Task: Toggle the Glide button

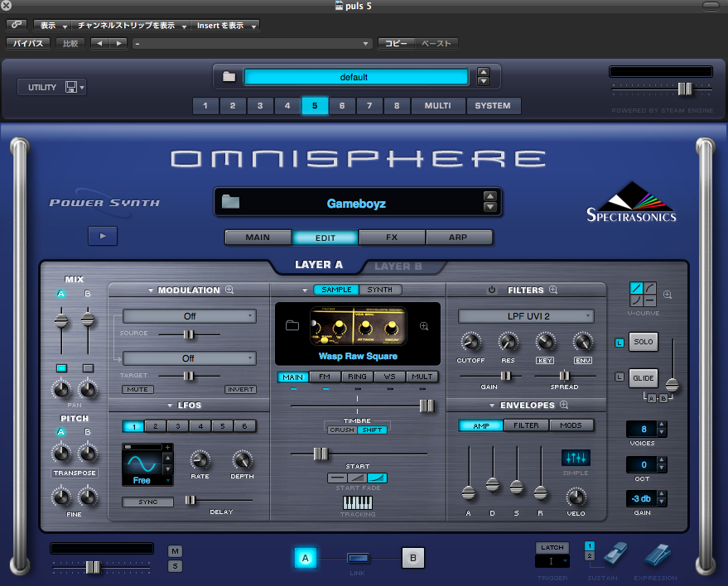Action: coord(643,377)
